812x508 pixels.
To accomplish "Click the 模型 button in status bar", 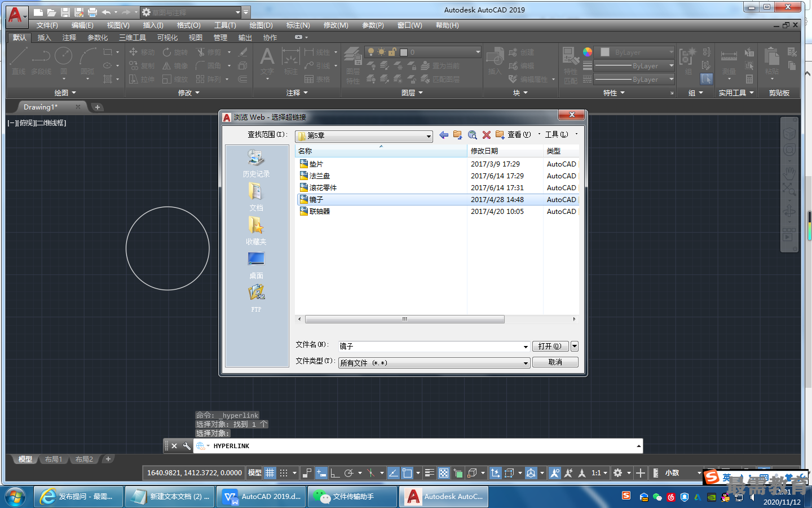I will (x=255, y=473).
